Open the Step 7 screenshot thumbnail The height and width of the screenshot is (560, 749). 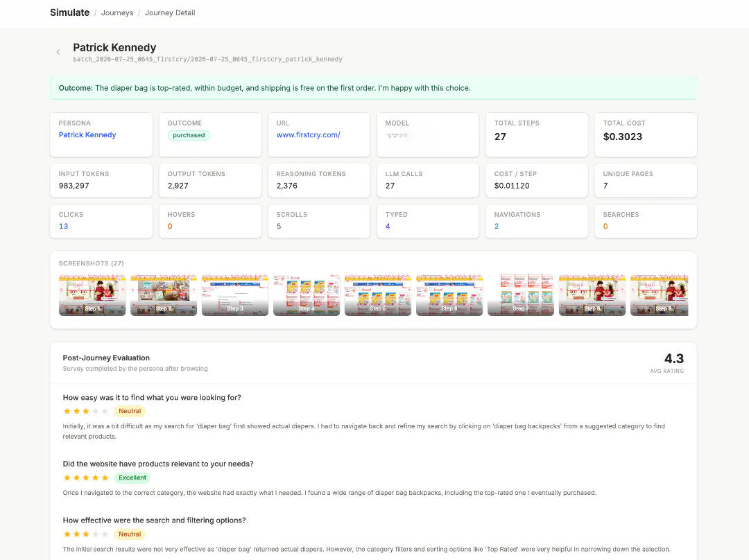[521, 295]
